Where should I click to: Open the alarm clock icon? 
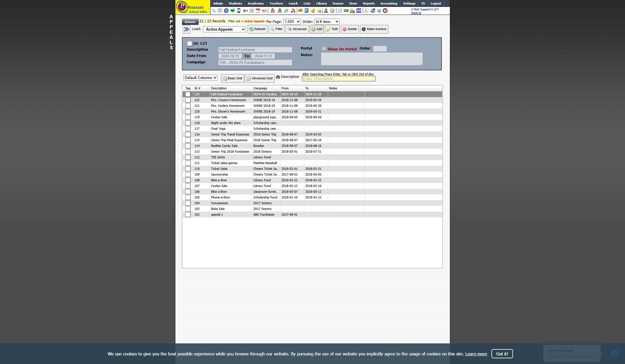click(x=332, y=11)
